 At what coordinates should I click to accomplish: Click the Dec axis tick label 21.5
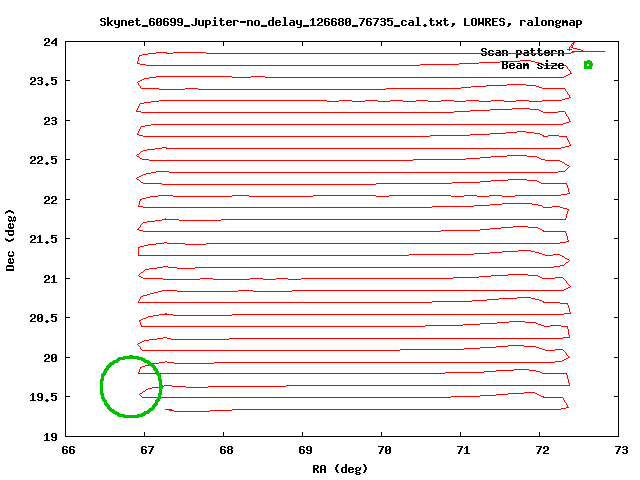[43, 239]
